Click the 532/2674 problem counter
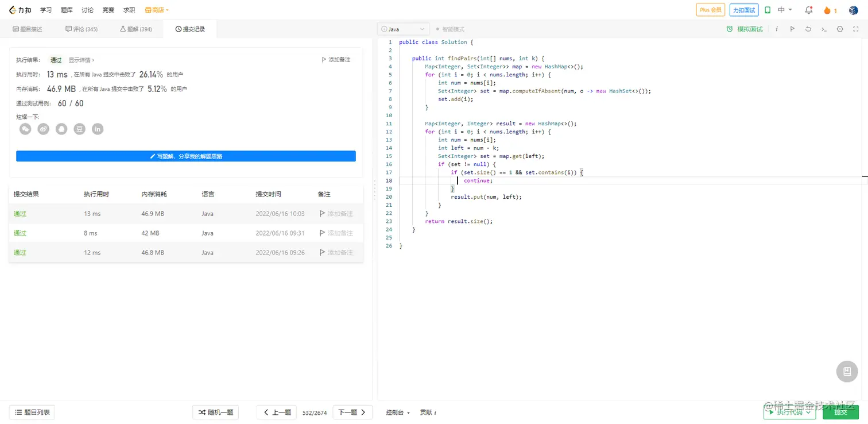 point(315,413)
